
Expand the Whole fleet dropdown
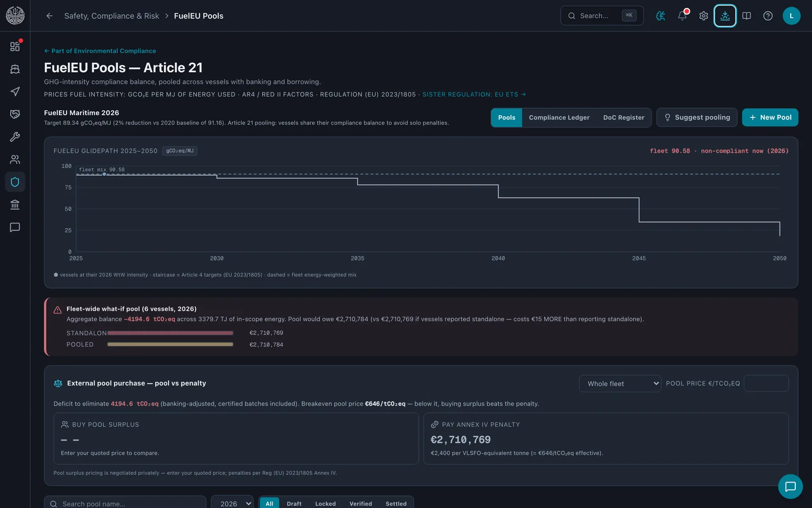pos(620,384)
